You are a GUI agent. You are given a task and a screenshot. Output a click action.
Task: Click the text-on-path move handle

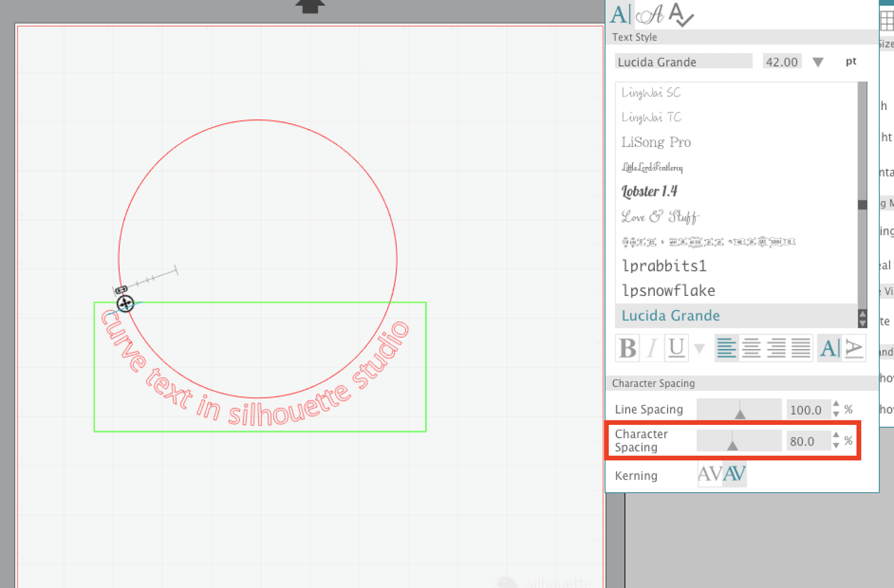[125, 304]
